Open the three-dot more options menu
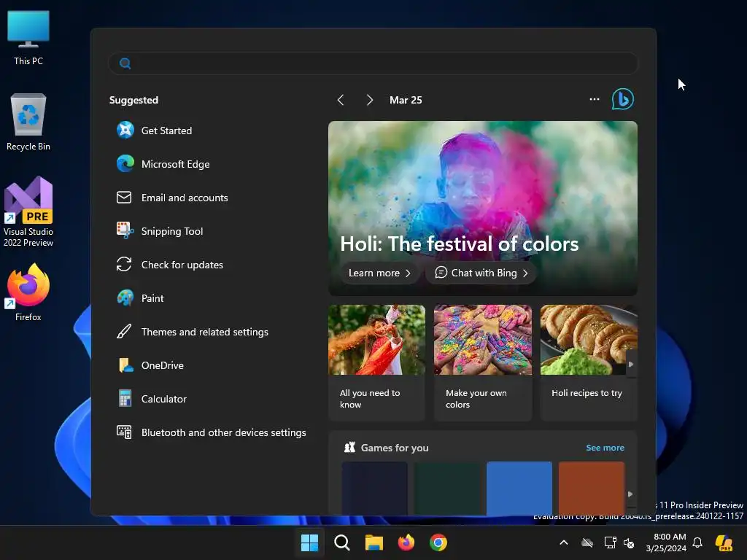This screenshot has width=747, height=560. 594,99
